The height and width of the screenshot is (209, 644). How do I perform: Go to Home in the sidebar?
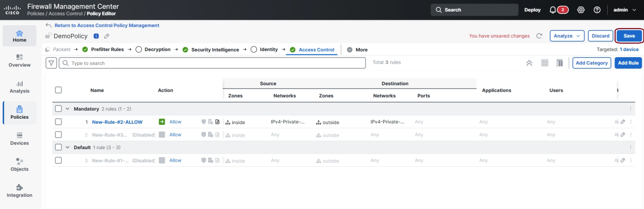(20, 36)
